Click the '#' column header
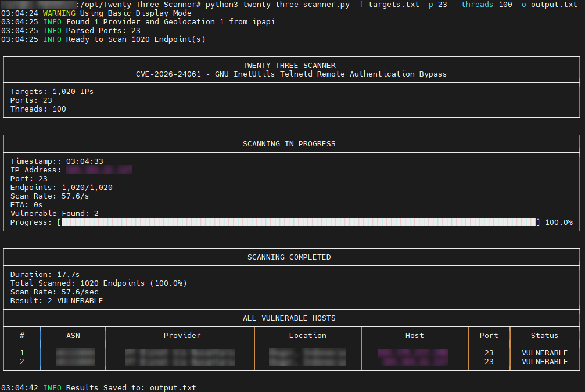585x392 pixels. click(22, 335)
